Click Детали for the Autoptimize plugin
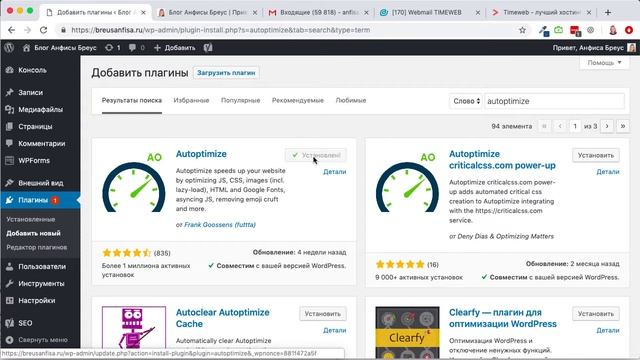 (335, 172)
